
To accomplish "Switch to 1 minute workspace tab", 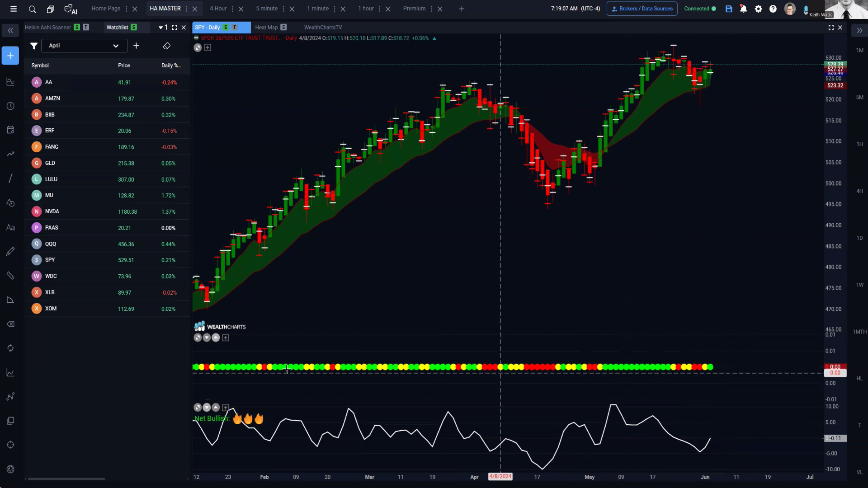I will coord(318,9).
